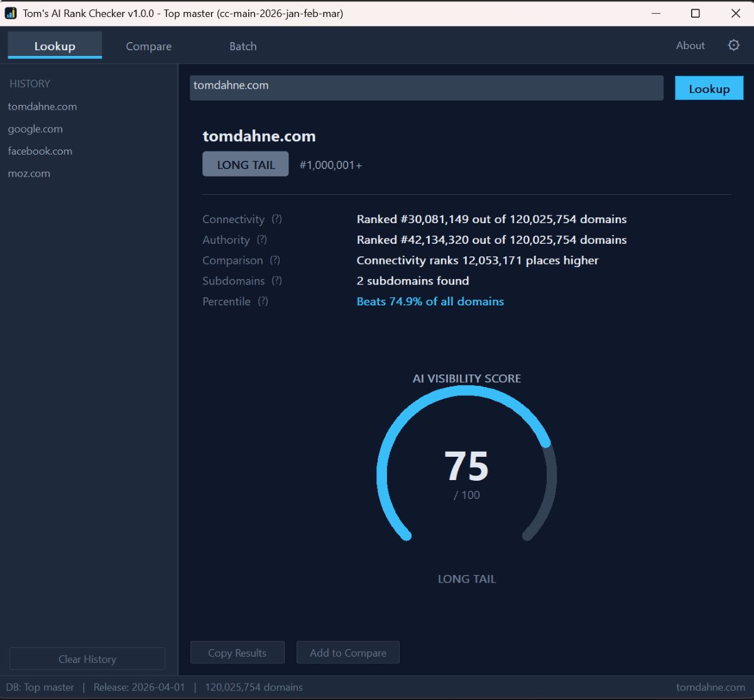
Task: Open the About page
Action: 690,45
